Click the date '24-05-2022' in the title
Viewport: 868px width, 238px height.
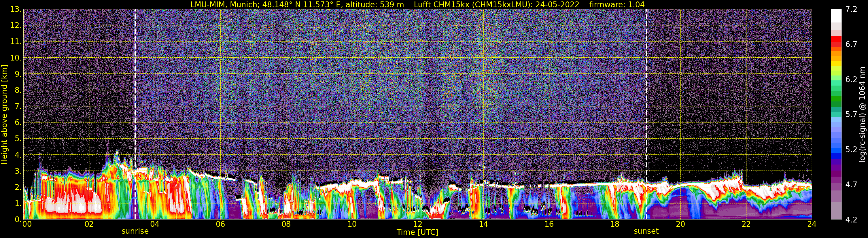pos(557,4)
